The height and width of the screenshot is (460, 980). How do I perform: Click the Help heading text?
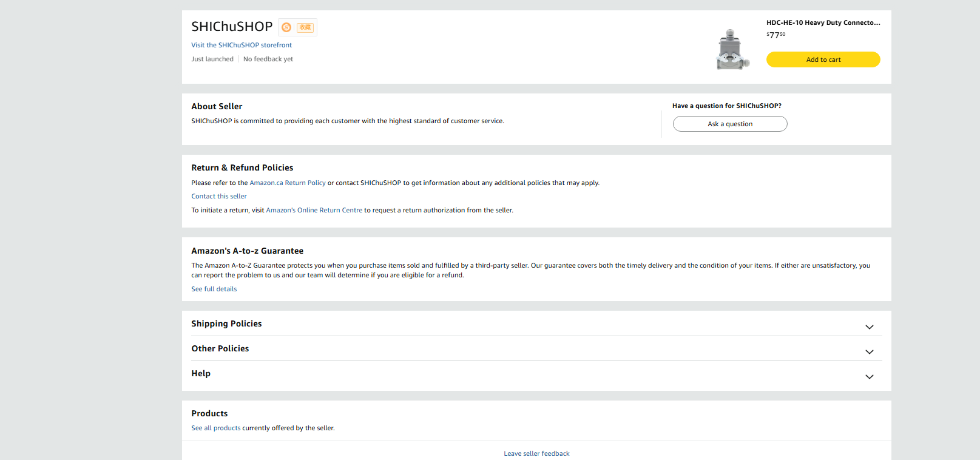201,373
